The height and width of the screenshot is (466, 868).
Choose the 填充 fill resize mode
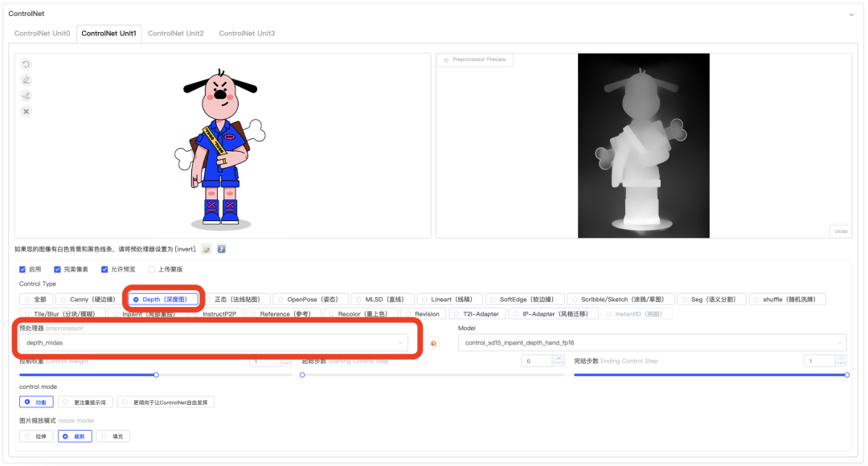click(113, 436)
